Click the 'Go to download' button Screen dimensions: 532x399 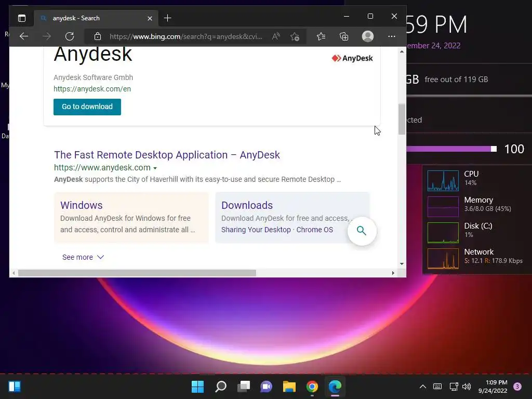87,107
